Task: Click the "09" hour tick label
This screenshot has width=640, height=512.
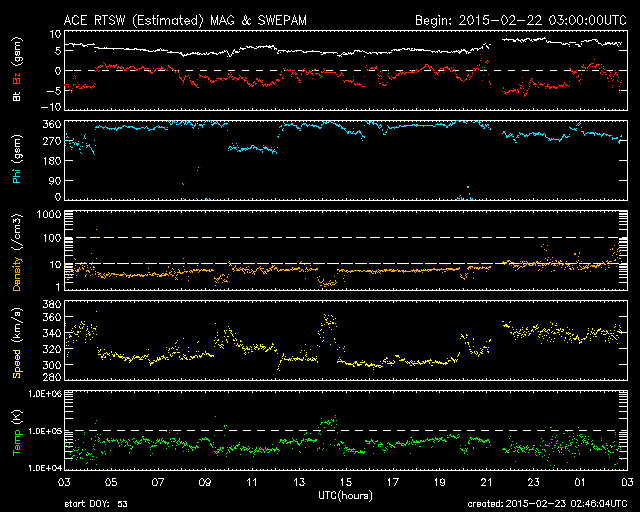Action: click(205, 482)
